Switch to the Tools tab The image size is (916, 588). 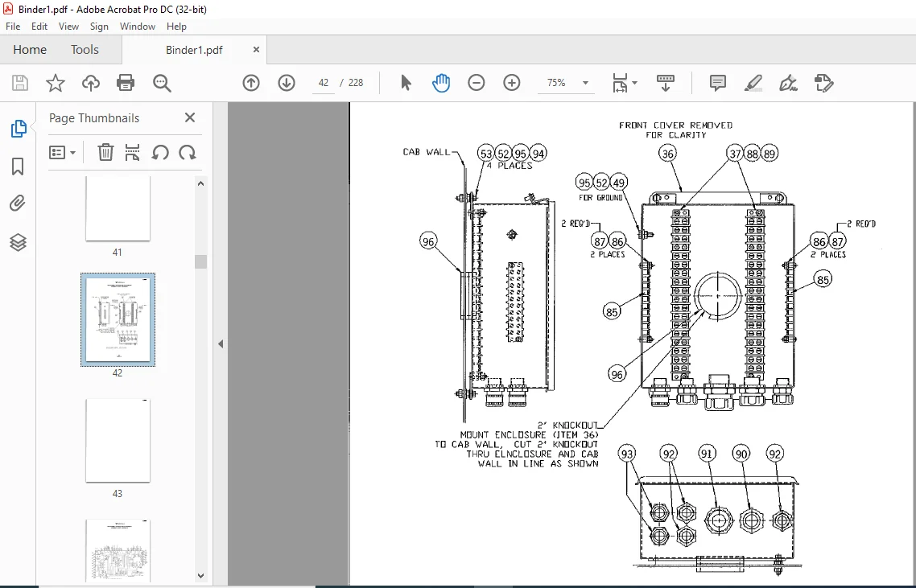click(85, 50)
